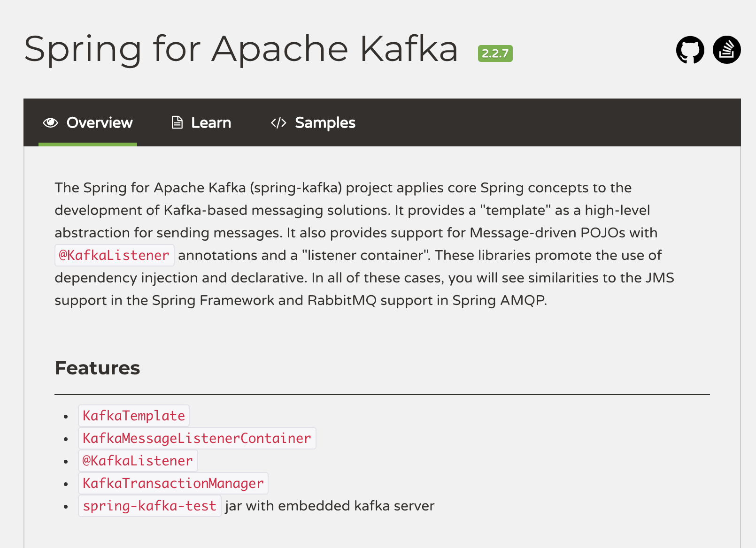Switch to the Learn tab
Screen dimensions: 756x548
point(201,122)
